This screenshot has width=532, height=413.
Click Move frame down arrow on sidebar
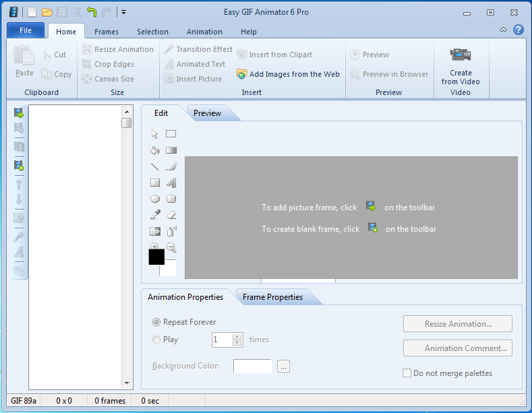click(x=19, y=199)
